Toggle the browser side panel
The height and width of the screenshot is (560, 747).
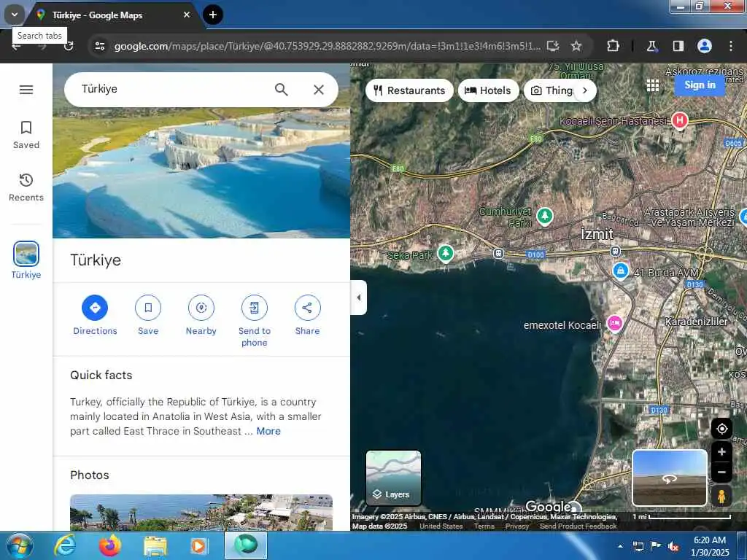click(x=678, y=46)
